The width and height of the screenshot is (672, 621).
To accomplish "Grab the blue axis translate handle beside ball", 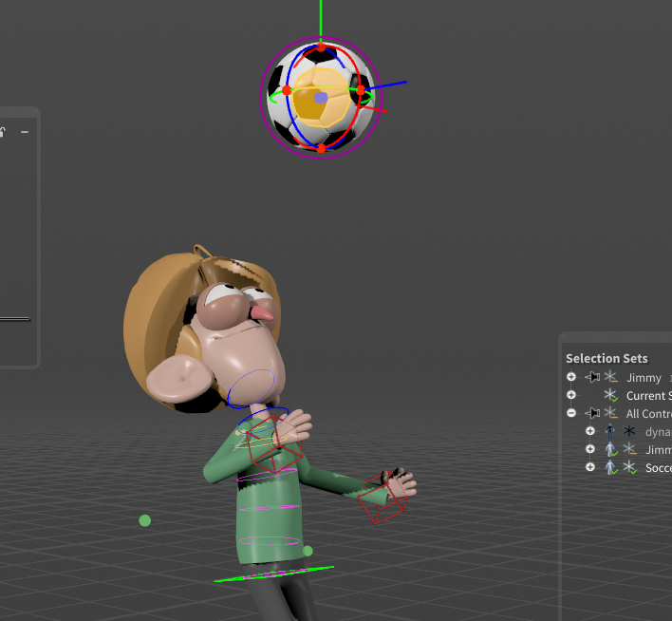I will pyautogui.click(x=385, y=85).
